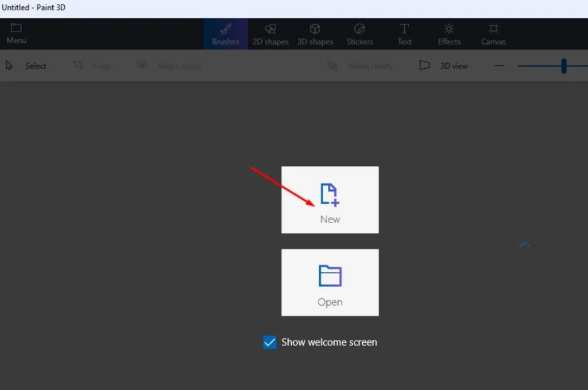Click the Open folder button
Viewport: 588px width, 390px height.
(x=330, y=282)
